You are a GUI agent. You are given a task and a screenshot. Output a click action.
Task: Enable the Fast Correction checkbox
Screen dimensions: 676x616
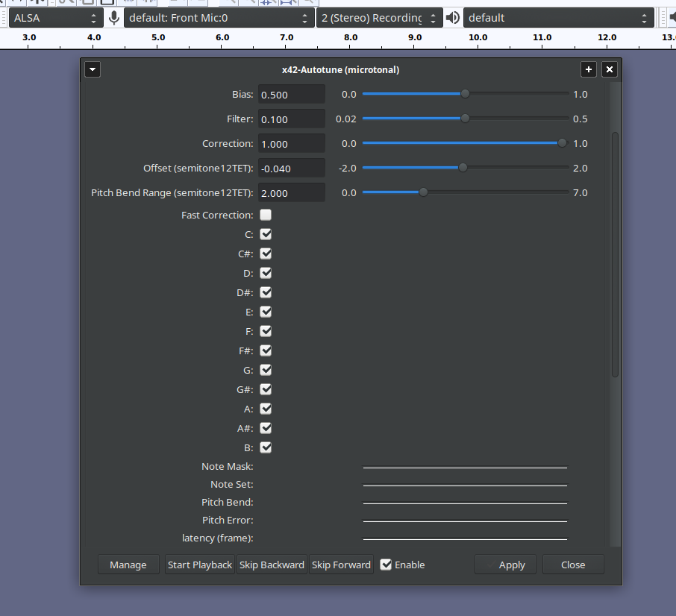click(266, 215)
